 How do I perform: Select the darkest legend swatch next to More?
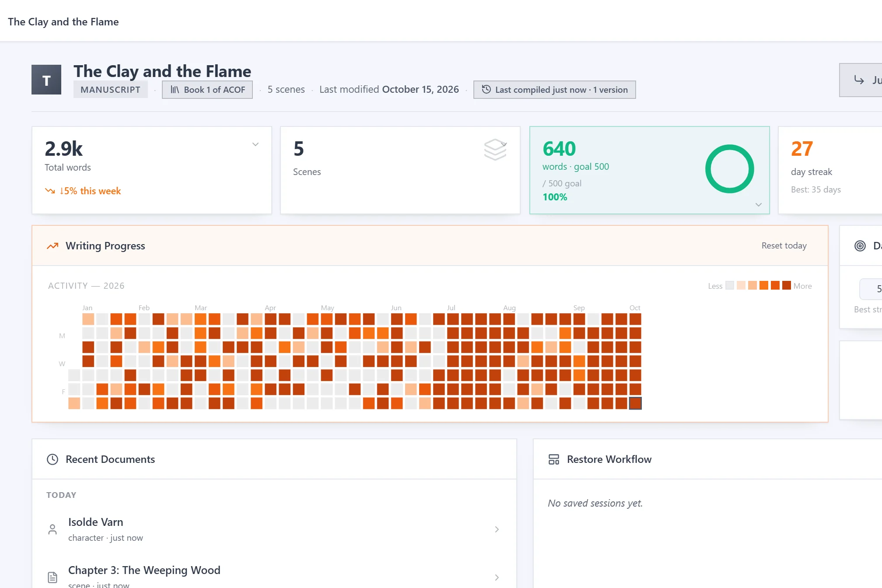point(787,286)
